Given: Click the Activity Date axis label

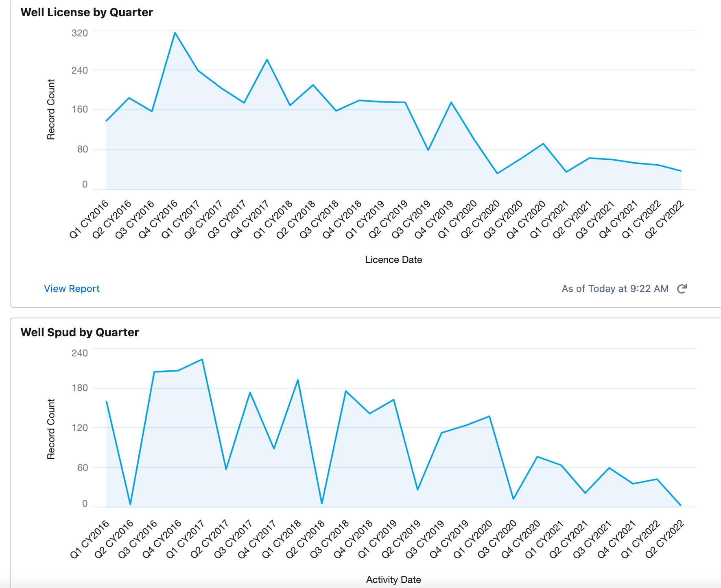Looking at the screenshot, I should [x=393, y=579].
